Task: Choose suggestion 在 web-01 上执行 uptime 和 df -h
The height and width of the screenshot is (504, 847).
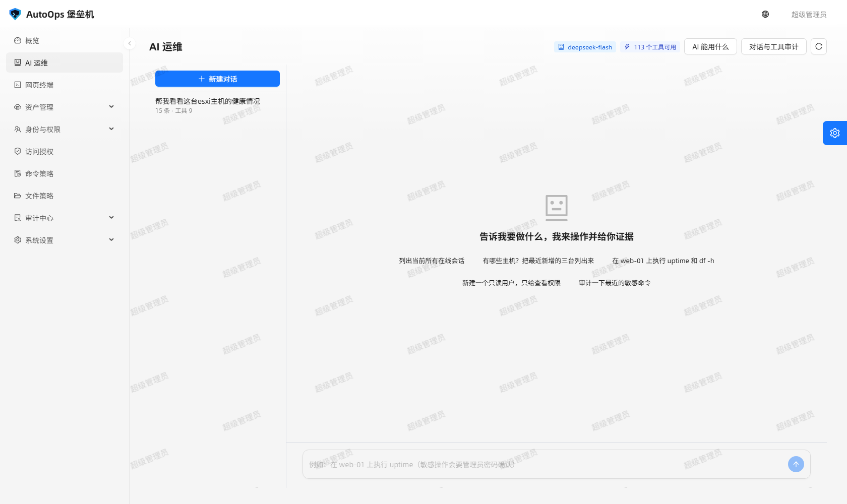Action: pos(663,261)
